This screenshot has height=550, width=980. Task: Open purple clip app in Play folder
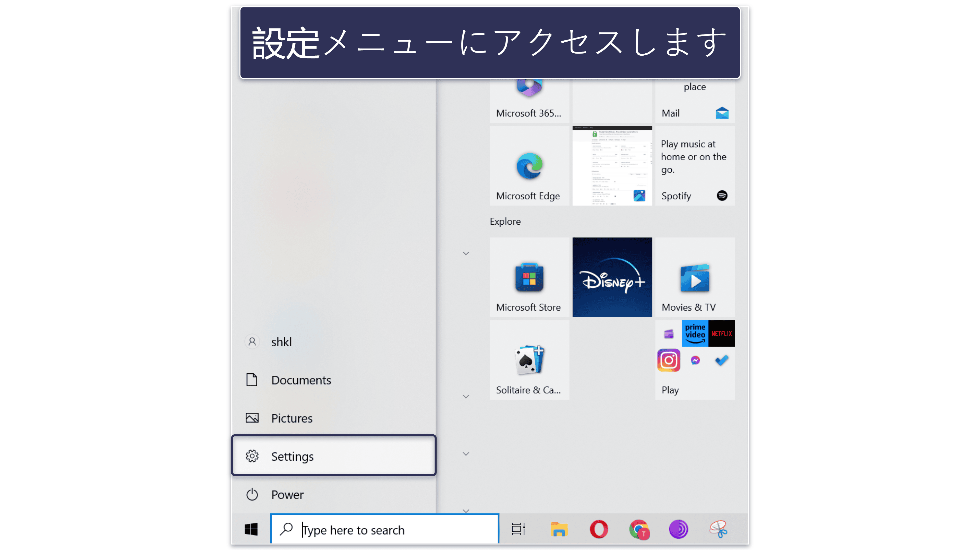point(668,334)
